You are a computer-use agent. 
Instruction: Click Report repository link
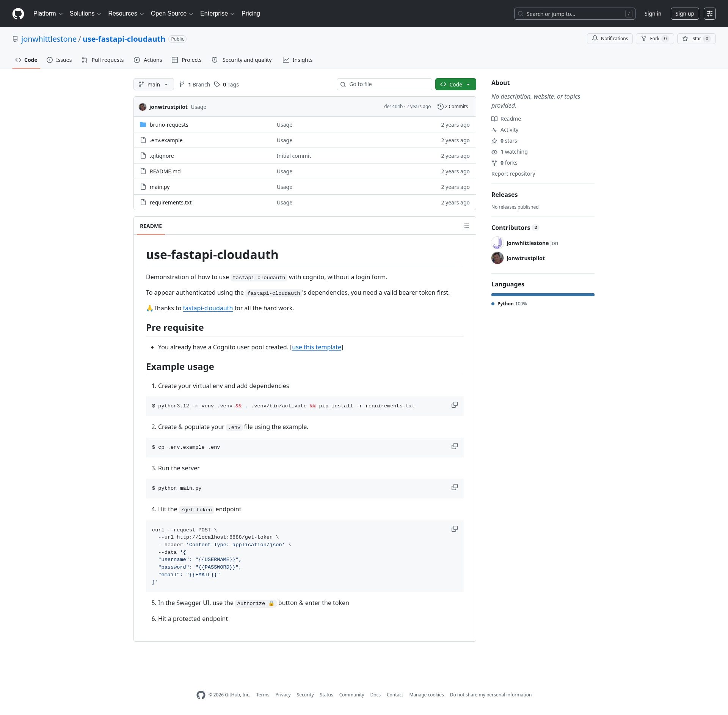[x=513, y=174]
